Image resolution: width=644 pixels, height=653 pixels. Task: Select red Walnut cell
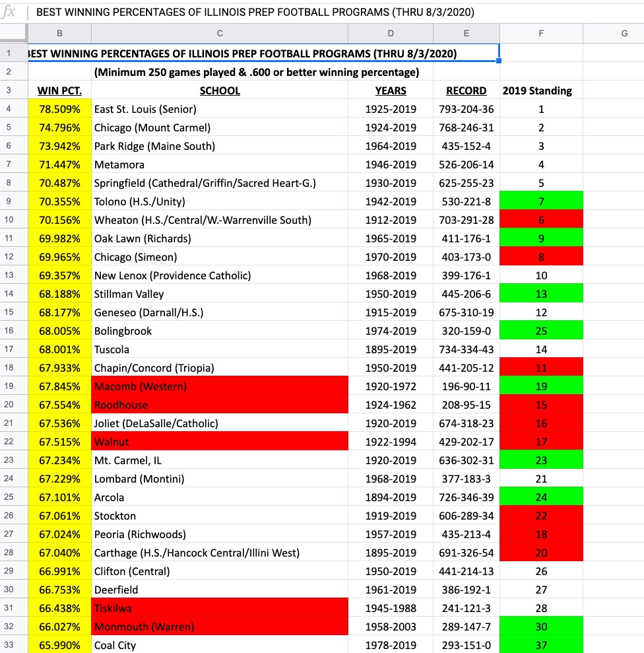coord(220,442)
